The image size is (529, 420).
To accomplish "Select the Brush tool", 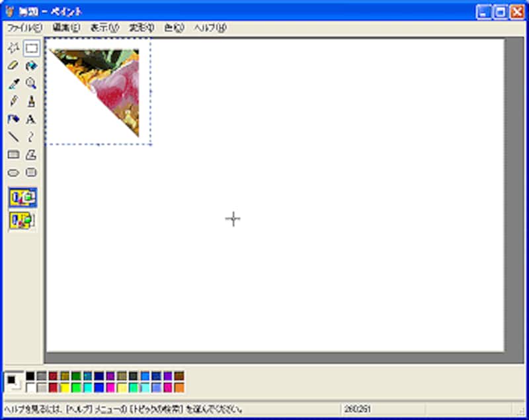I will 31,101.
